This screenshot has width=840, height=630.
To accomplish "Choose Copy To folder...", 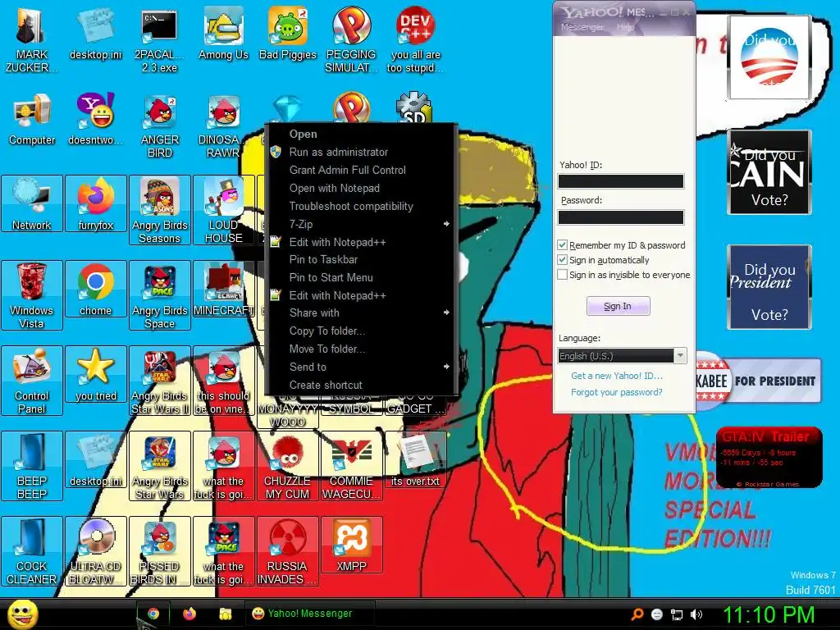I will click(361, 331).
